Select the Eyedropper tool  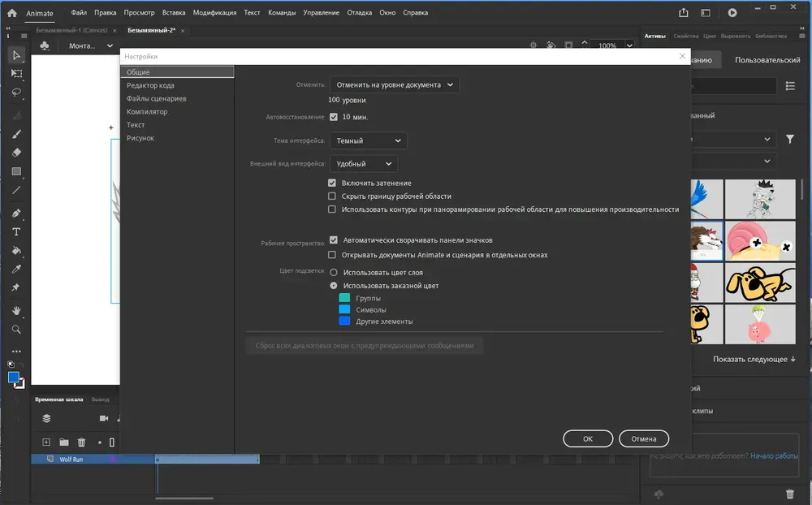pyautogui.click(x=16, y=269)
